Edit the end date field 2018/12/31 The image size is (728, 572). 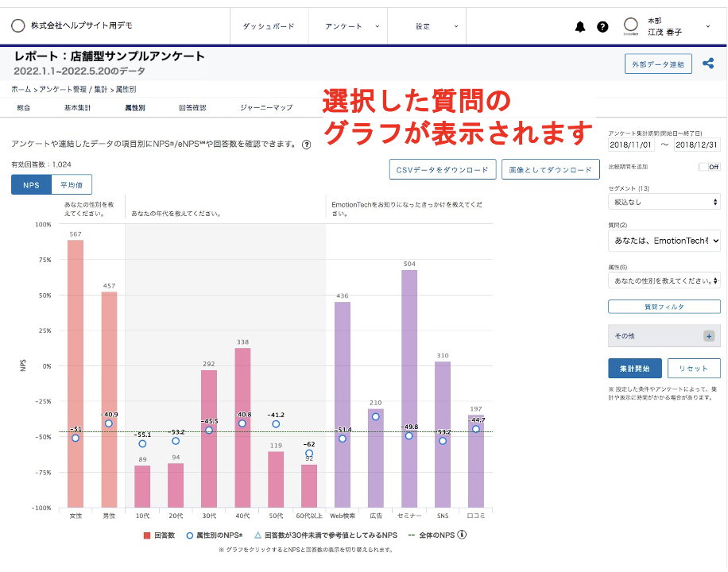(697, 145)
